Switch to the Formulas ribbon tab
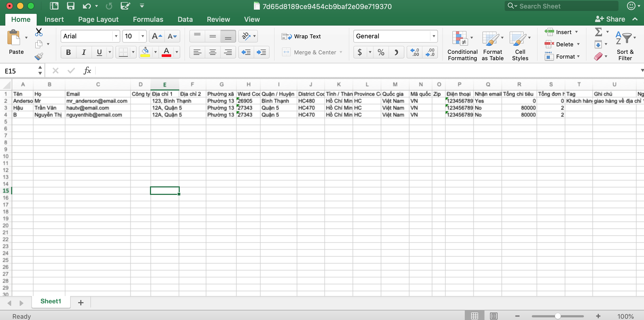 (x=148, y=19)
